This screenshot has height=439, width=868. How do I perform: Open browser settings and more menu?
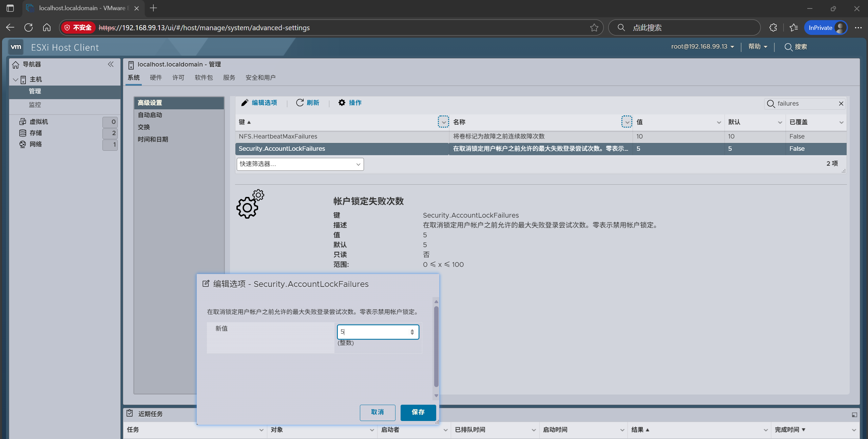pyautogui.click(x=858, y=28)
